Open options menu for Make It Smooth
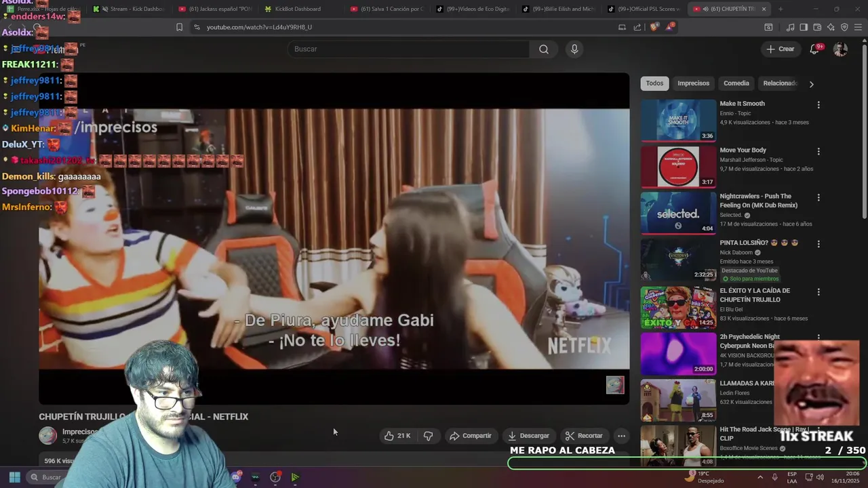 point(818,105)
